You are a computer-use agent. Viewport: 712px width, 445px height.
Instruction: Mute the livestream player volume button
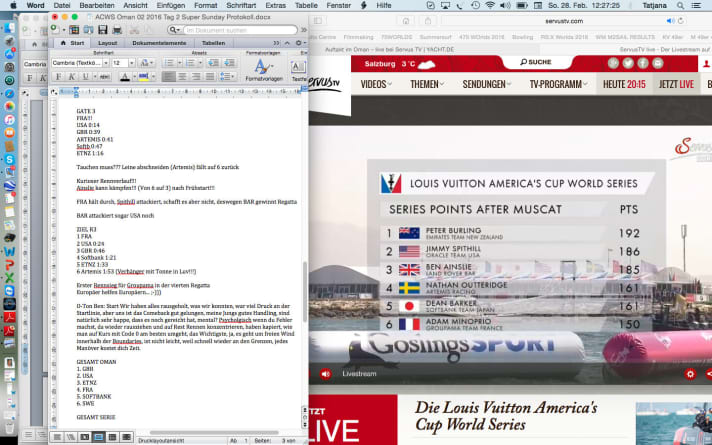pyautogui.click(x=326, y=374)
